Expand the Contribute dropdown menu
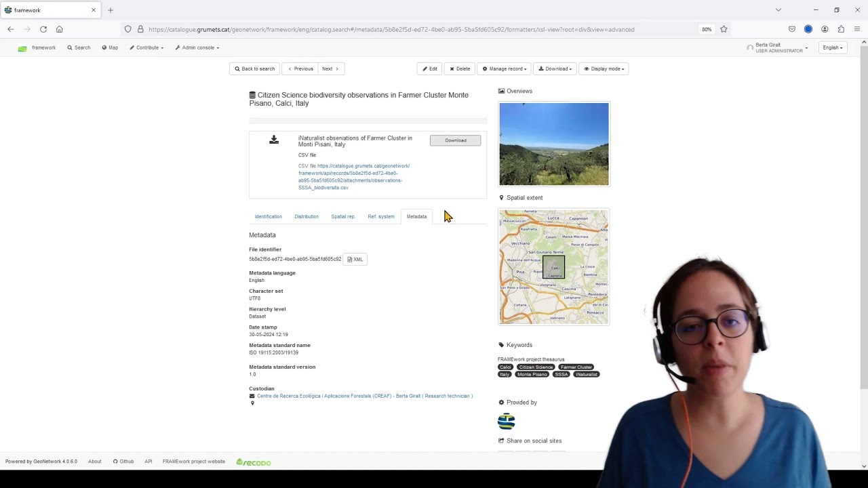 click(146, 47)
